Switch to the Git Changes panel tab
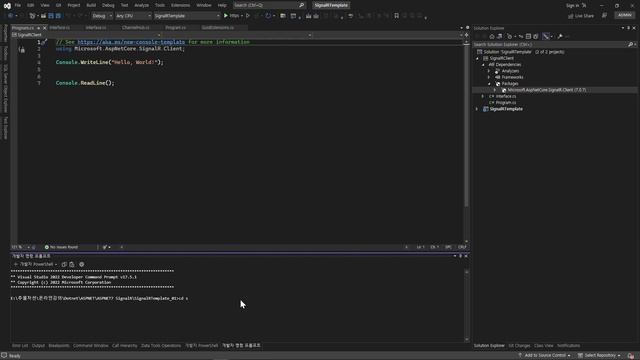Screen dimensions: 640x360 coord(519,346)
